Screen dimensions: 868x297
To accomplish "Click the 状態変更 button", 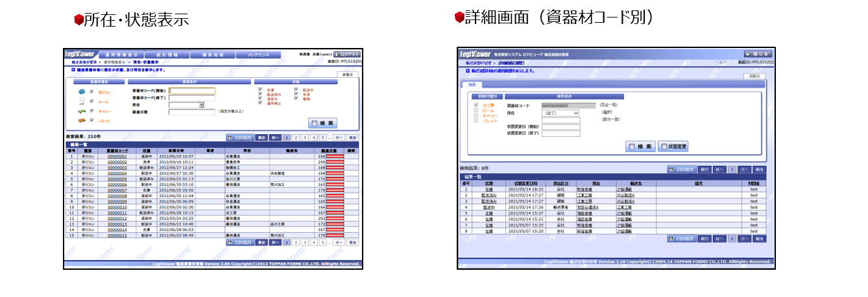I will coord(673,147).
